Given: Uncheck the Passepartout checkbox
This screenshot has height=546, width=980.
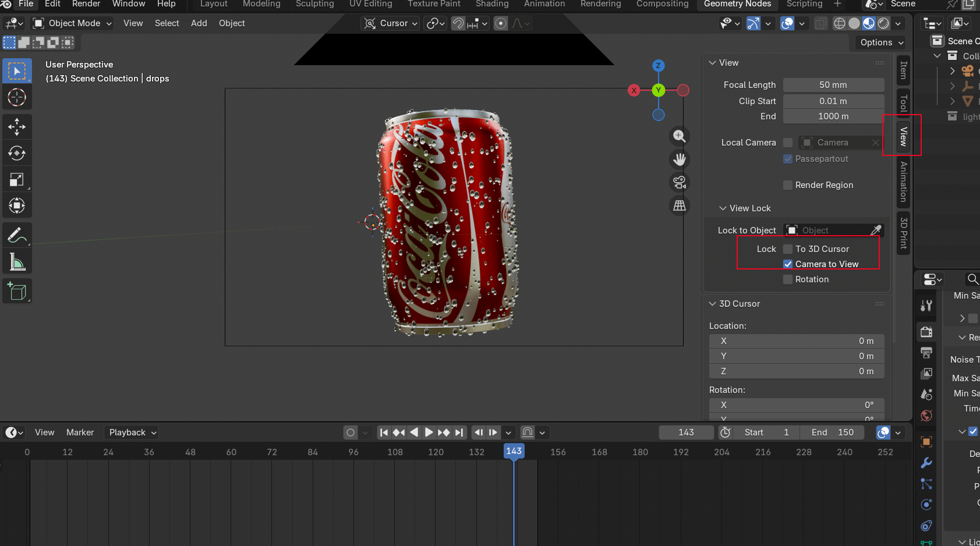Looking at the screenshot, I should click(x=788, y=159).
